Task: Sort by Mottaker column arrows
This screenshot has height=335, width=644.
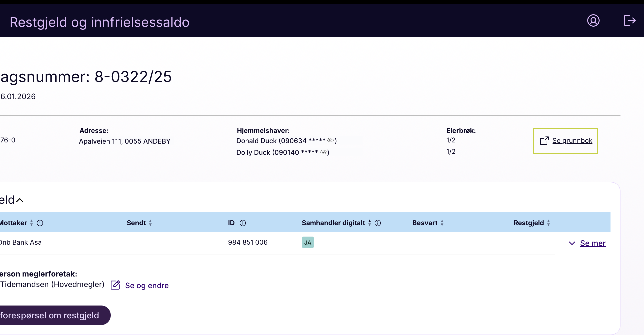Action: (32, 223)
